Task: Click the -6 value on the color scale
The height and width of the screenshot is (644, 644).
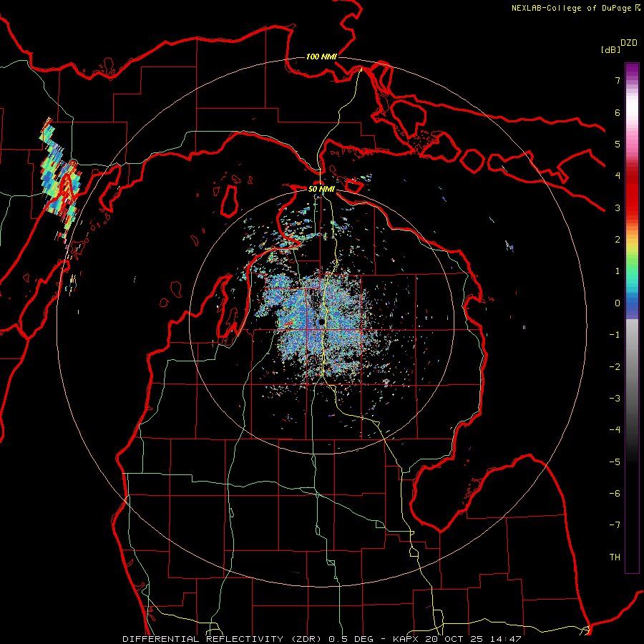Action: pyautogui.click(x=615, y=494)
